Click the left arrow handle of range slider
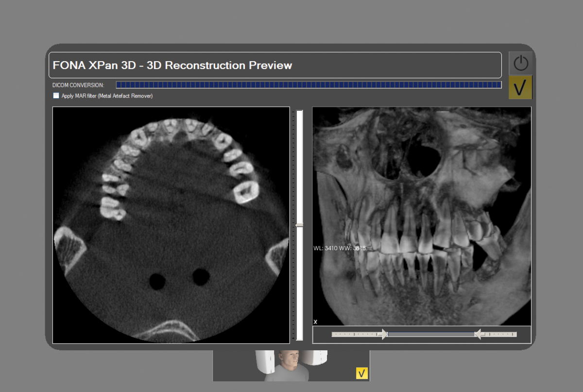The height and width of the screenshot is (392, 583). click(383, 334)
